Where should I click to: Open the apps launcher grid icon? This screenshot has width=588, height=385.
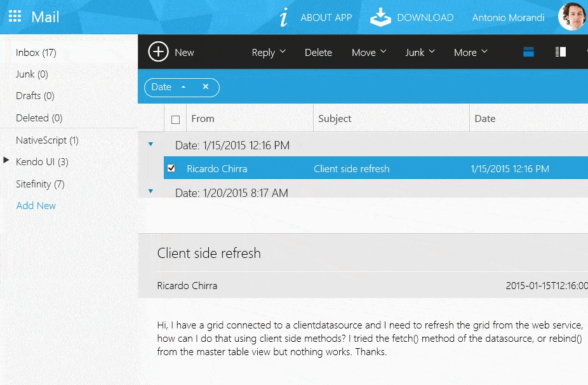point(13,16)
